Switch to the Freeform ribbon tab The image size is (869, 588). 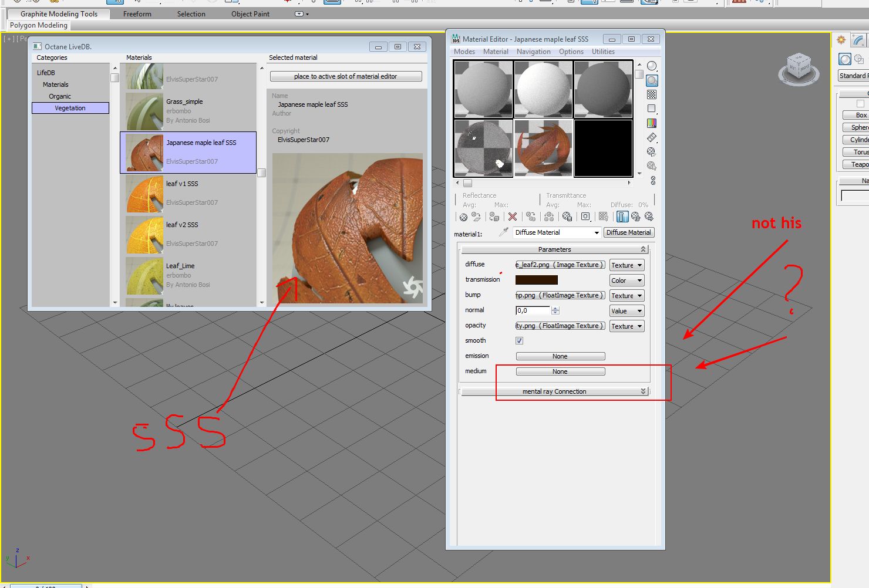pyautogui.click(x=137, y=14)
